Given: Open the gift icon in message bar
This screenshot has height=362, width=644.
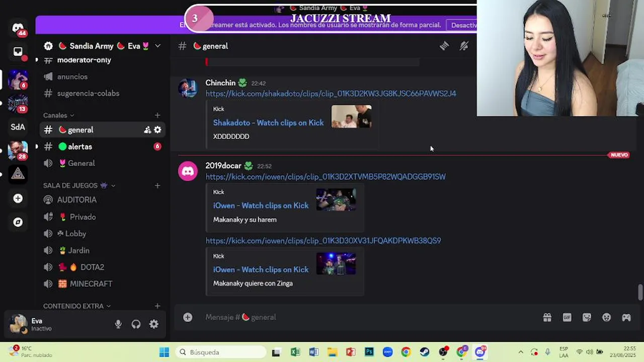Looking at the screenshot, I should [547, 317].
